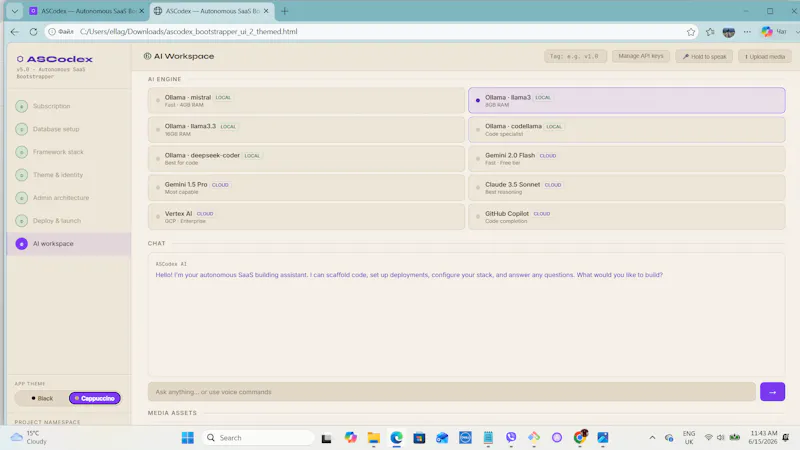800x450 pixels.
Task: Open Task View from the taskbar
Action: pyautogui.click(x=327, y=438)
